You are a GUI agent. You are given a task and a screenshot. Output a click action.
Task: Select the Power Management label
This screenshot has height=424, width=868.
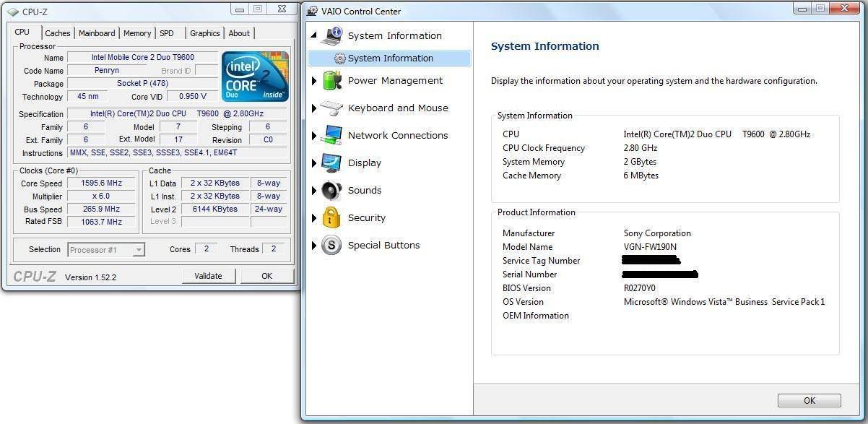pyautogui.click(x=395, y=80)
